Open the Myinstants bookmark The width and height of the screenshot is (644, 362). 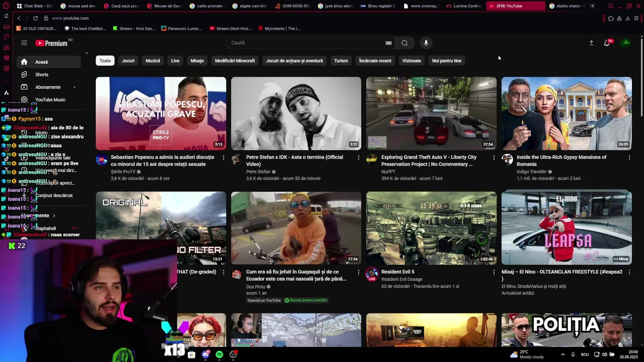coord(279,29)
